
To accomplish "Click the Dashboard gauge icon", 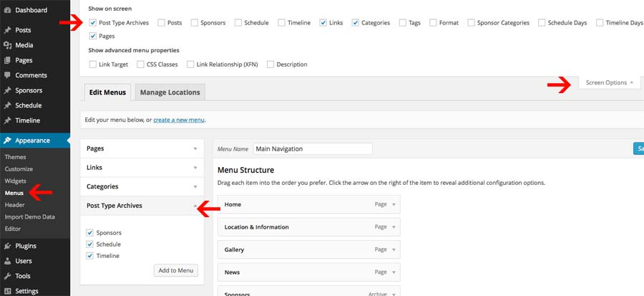I will [x=7, y=10].
